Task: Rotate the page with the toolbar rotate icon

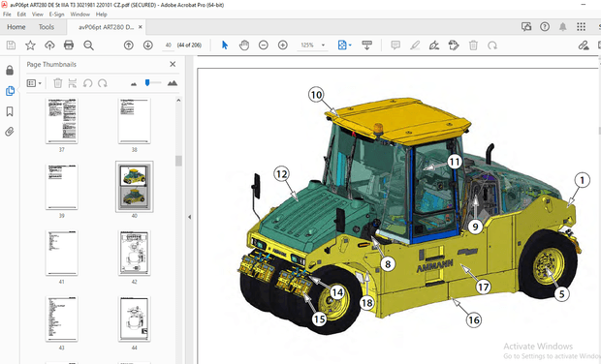Action: click(492, 45)
